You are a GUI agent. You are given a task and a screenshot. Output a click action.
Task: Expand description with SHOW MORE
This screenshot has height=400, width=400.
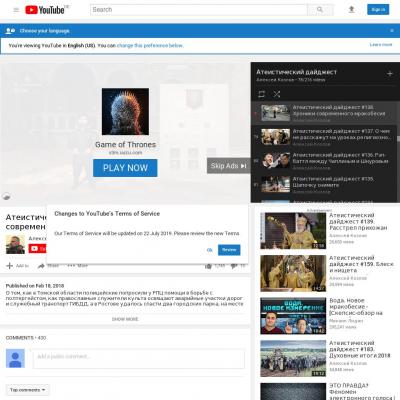coord(125,319)
